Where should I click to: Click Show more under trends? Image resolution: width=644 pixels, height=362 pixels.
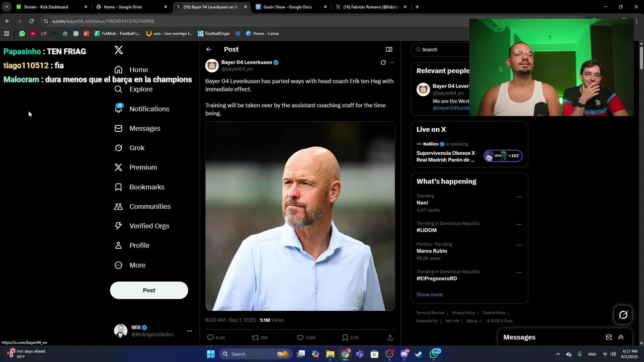coord(430,295)
